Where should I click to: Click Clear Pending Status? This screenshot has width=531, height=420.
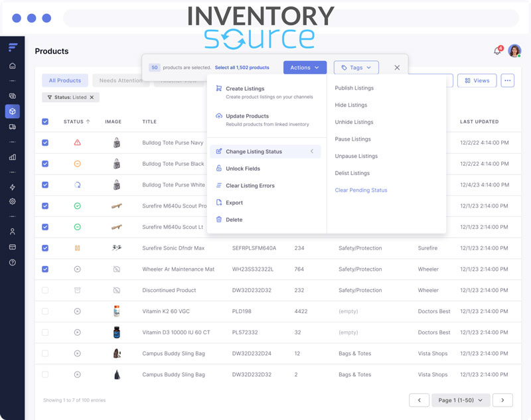(x=360, y=190)
